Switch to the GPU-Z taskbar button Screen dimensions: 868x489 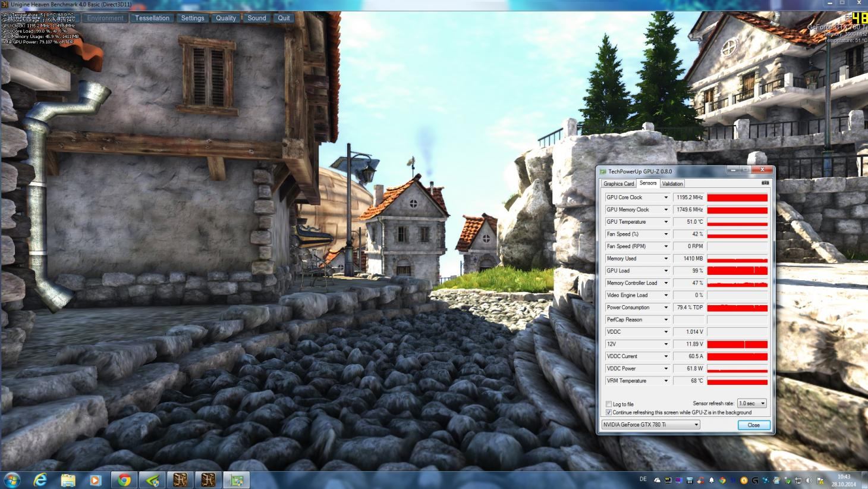tap(237, 479)
